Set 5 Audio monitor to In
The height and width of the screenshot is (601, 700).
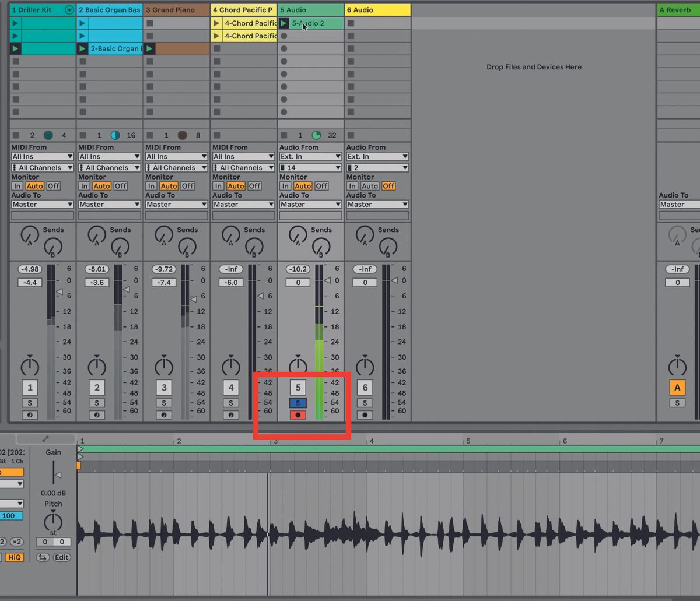[x=285, y=186]
